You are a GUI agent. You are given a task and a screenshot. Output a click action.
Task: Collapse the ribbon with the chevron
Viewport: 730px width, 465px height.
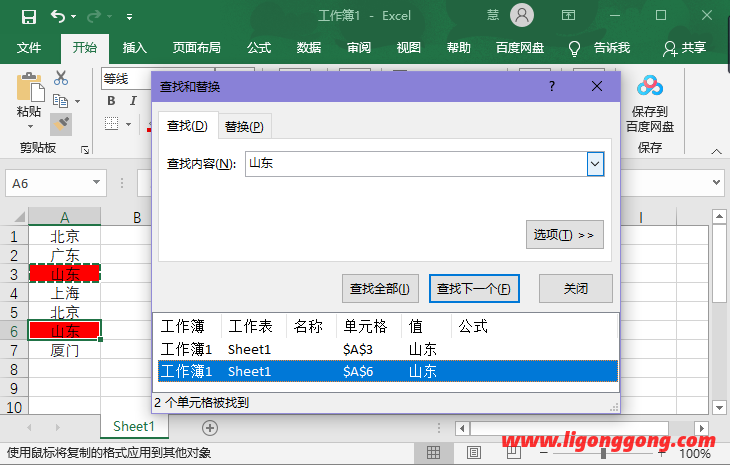coord(716,151)
